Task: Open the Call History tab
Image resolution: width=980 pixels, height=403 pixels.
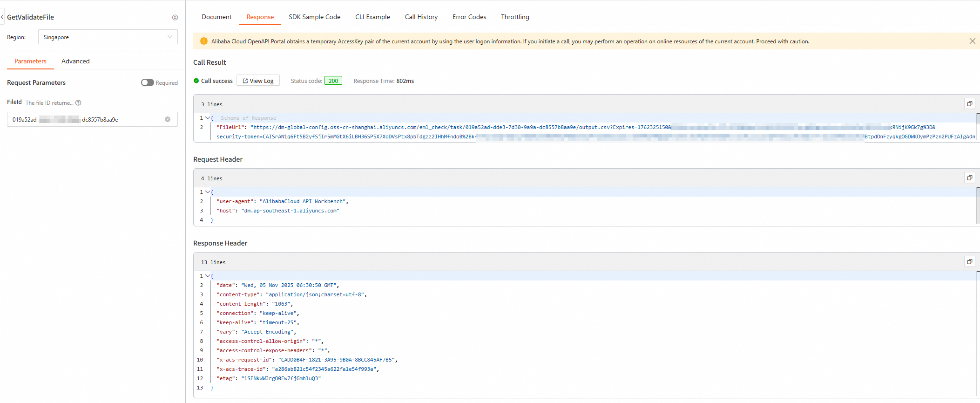Action: pos(421,17)
